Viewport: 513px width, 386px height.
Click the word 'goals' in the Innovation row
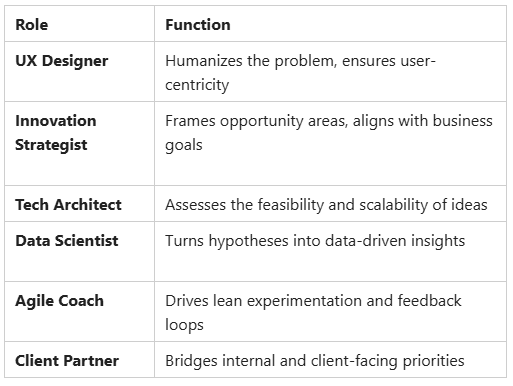184,145
